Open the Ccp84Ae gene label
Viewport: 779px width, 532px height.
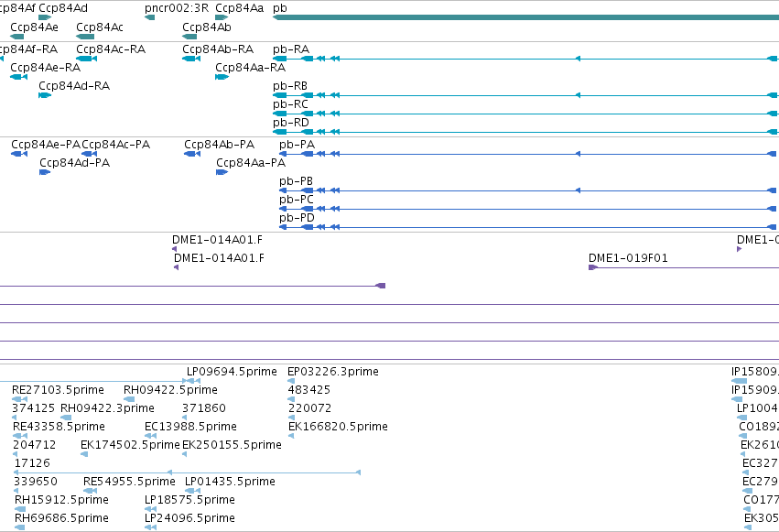click(34, 27)
